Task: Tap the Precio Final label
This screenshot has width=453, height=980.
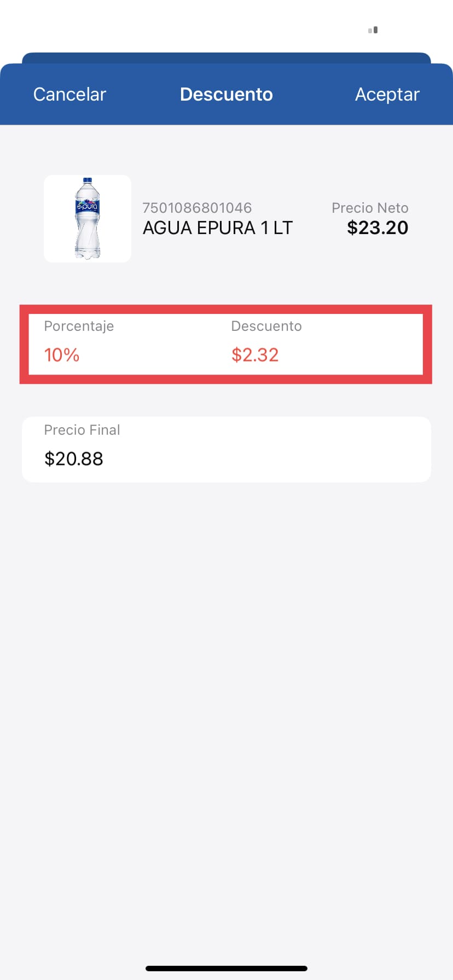Action: tap(82, 430)
